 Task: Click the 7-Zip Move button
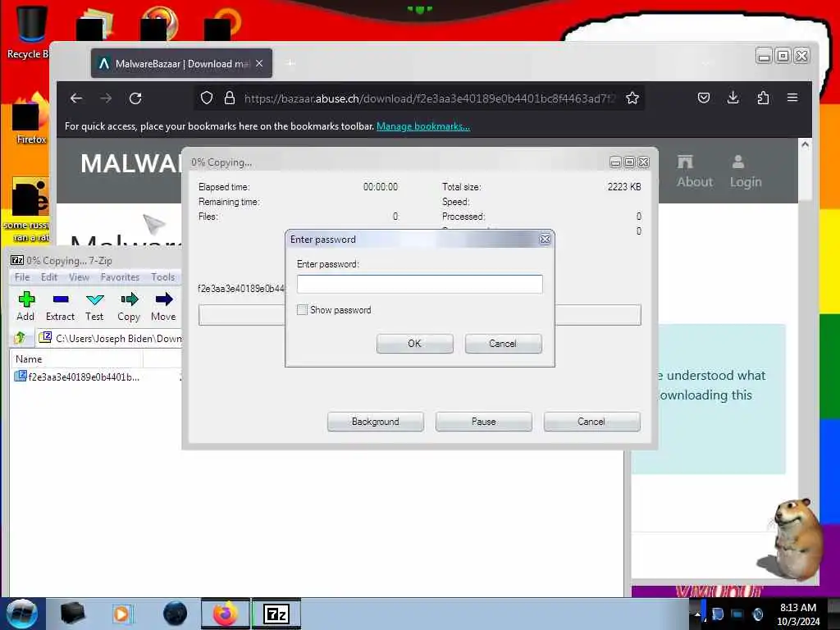point(163,307)
